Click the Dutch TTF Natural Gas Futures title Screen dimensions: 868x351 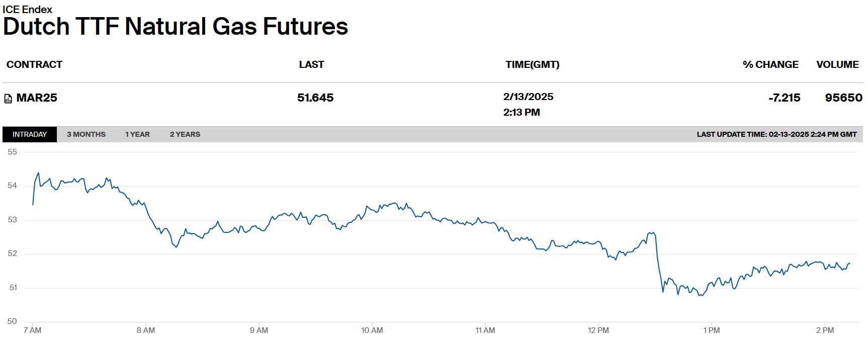click(x=176, y=27)
